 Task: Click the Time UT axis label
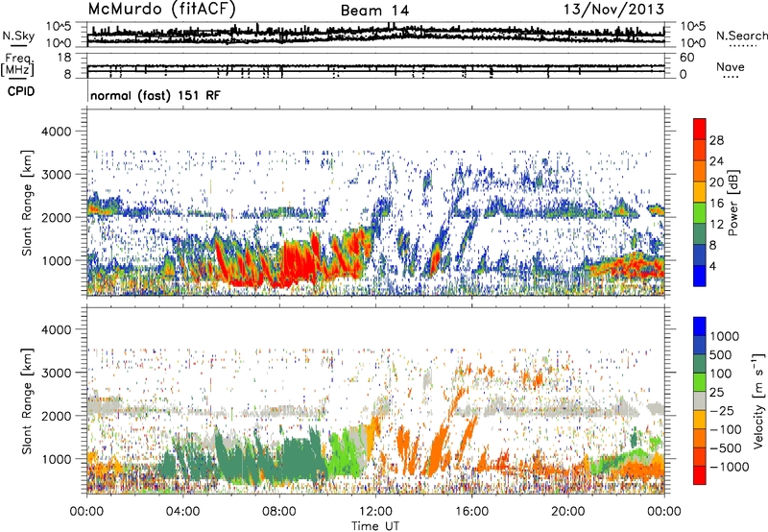375,526
